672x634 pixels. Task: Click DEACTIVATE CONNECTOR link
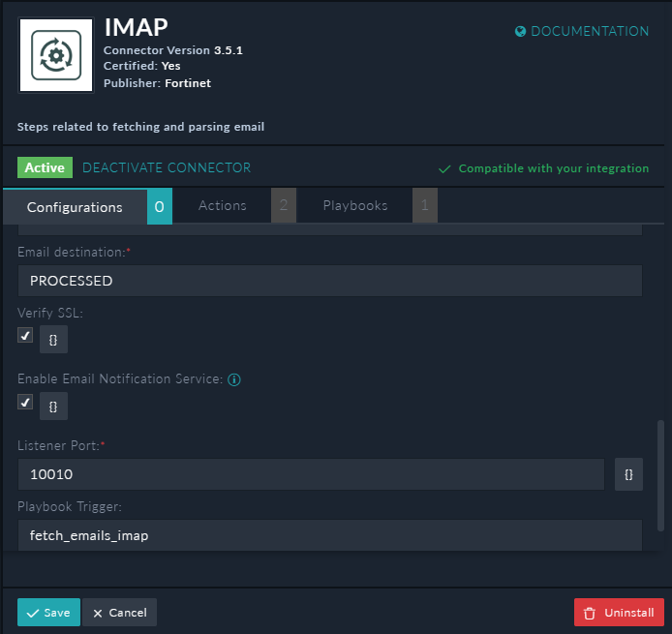point(167,167)
